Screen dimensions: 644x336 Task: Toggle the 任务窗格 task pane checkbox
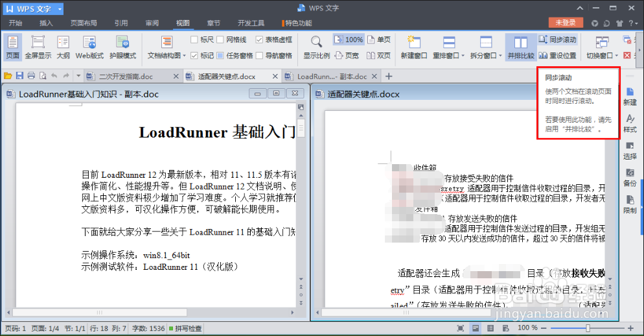(x=220, y=55)
